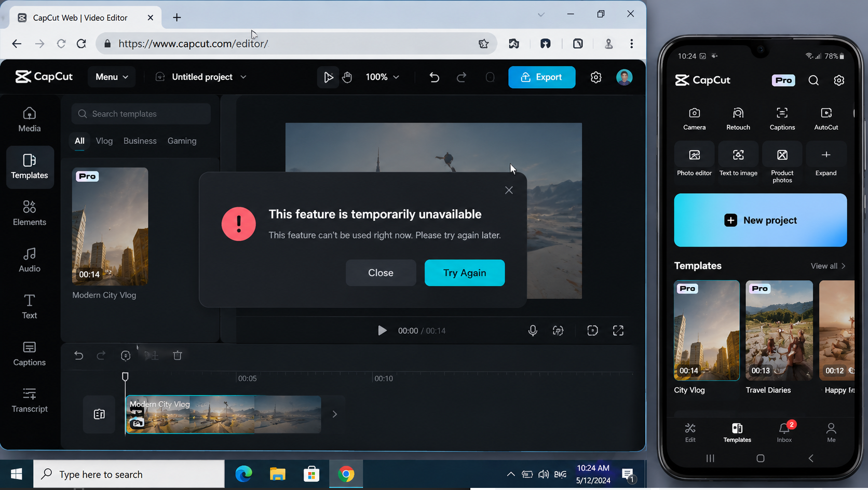This screenshot has width=868, height=490.
Task: Open Captions tool on phone app
Action: click(x=782, y=118)
